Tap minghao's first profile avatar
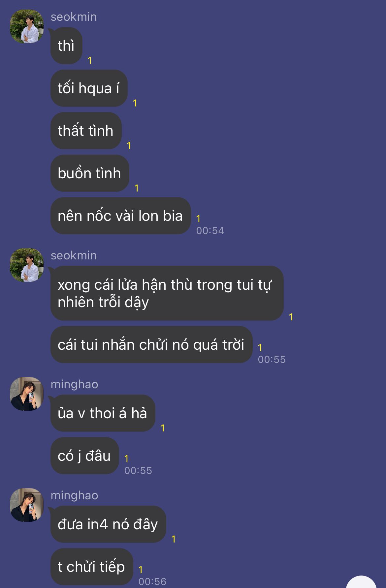This screenshot has height=588, width=386. (27, 394)
